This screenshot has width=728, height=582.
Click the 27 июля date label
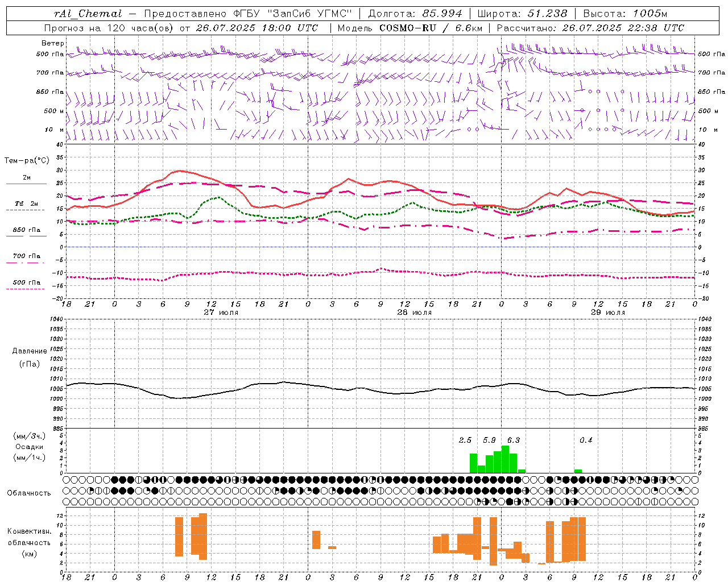click(221, 313)
